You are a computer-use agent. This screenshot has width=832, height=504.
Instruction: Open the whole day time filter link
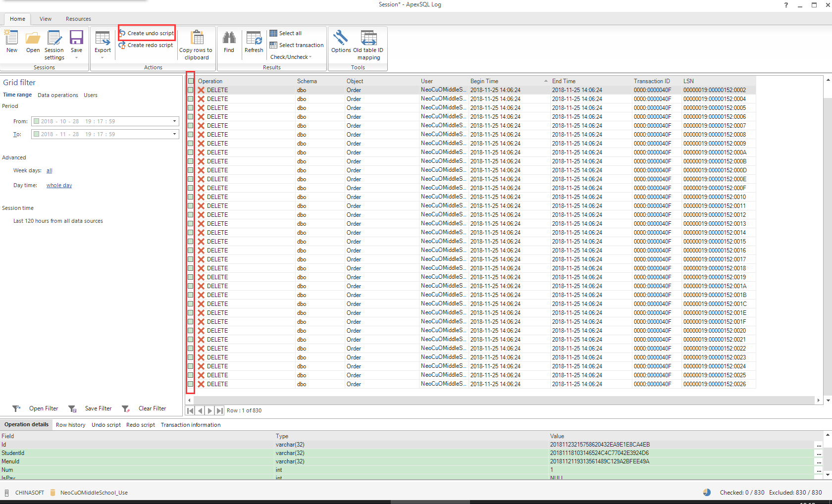coord(59,185)
